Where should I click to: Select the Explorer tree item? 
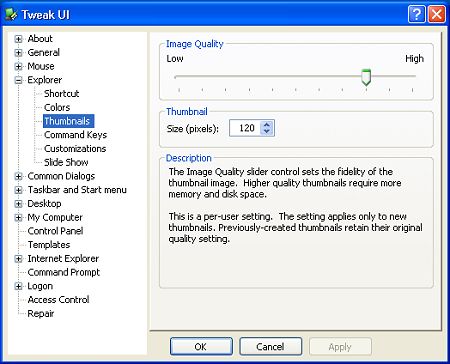pos(45,80)
